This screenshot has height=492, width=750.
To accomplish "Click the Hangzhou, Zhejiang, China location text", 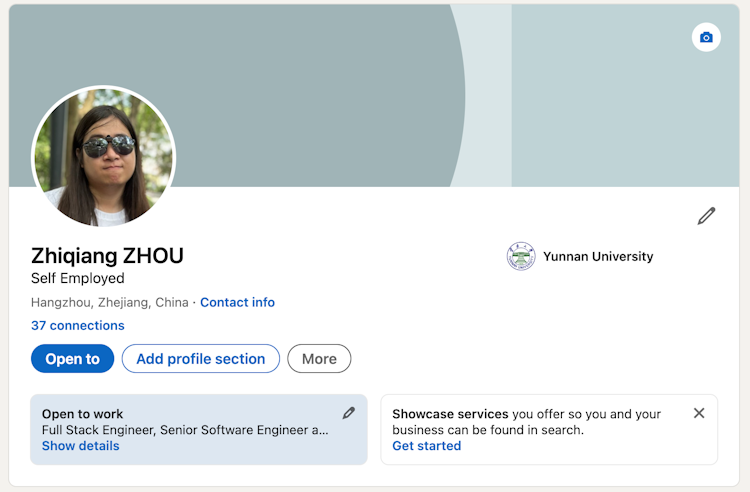I will tap(110, 302).
